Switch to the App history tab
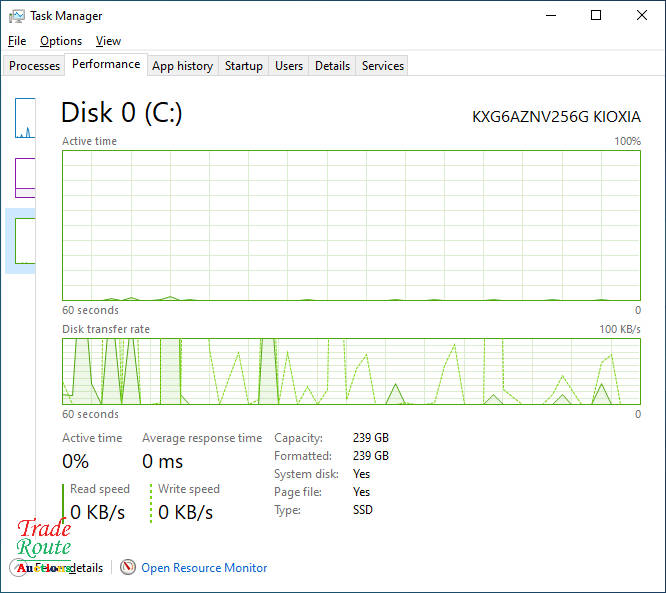The width and height of the screenshot is (666, 593). coord(182,66)
